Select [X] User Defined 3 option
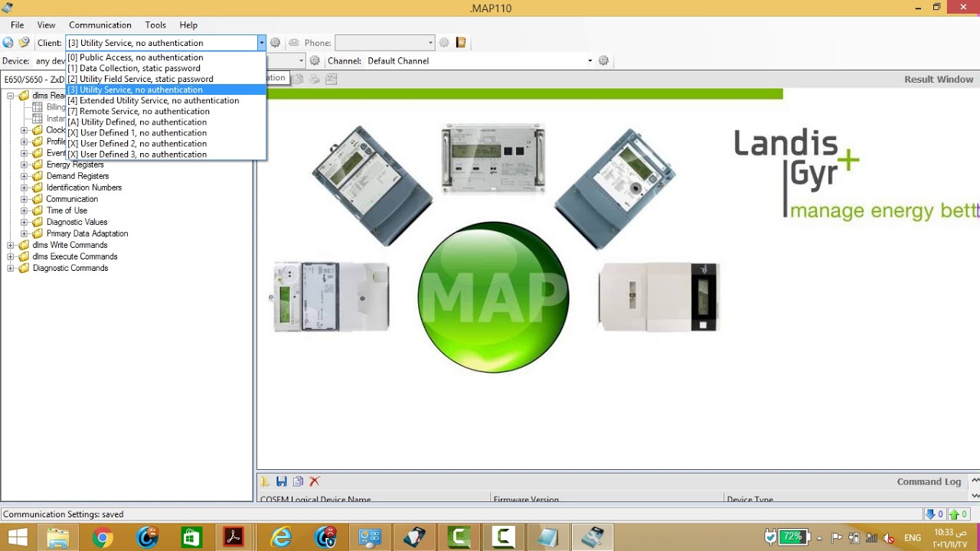 165,154
